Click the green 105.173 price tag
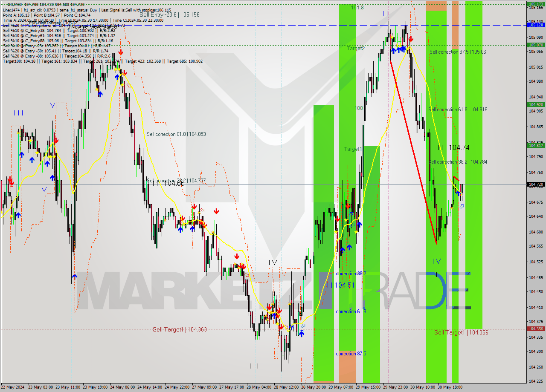Screen dimensions: 546x392 [x=536, y=4]
